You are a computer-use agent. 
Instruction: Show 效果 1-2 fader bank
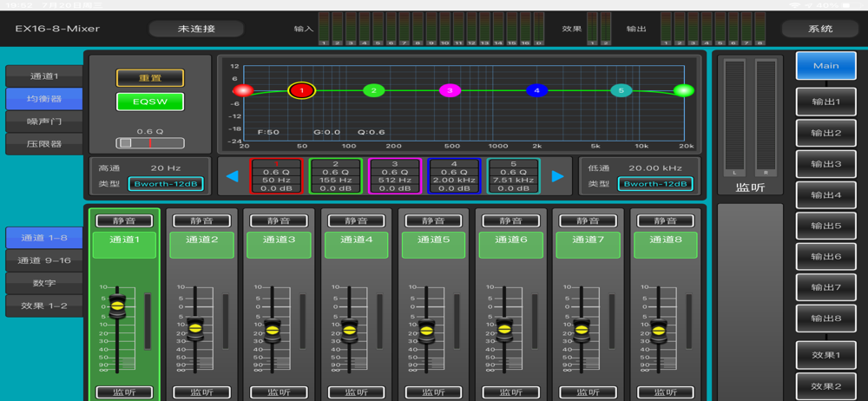click(44, 306)
